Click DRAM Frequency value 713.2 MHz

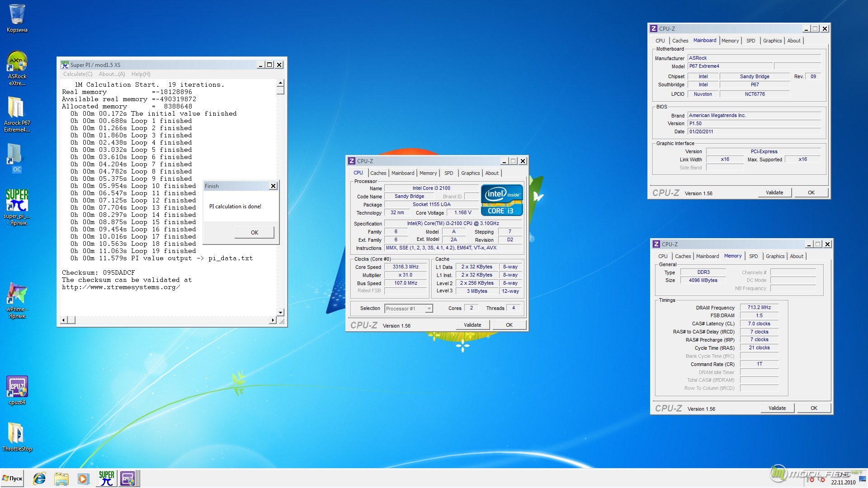point(759,307)
